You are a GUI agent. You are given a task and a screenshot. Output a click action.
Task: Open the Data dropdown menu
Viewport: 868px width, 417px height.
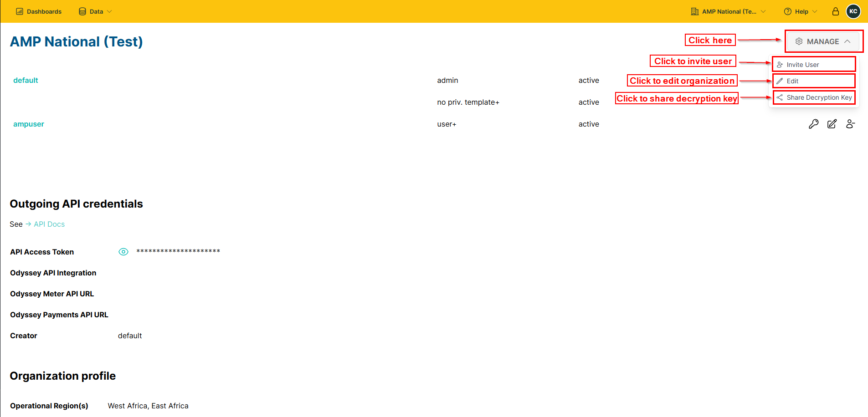[95, 11]
